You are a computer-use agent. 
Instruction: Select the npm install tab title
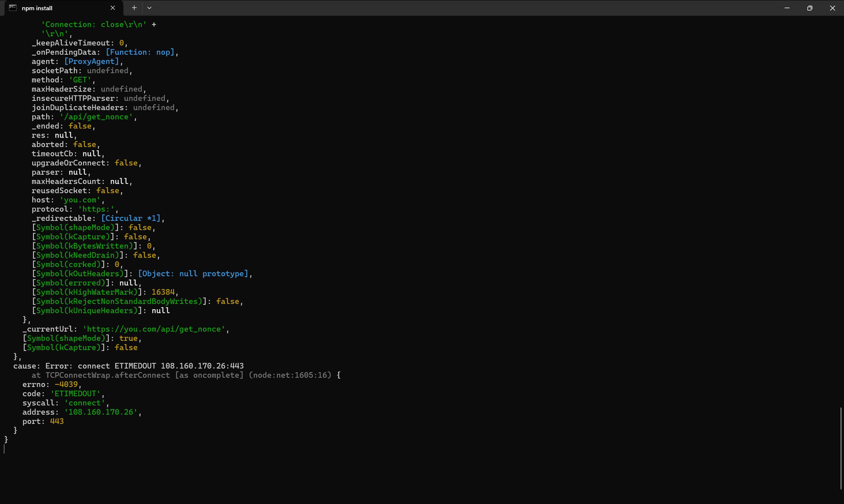coord(37,8)
